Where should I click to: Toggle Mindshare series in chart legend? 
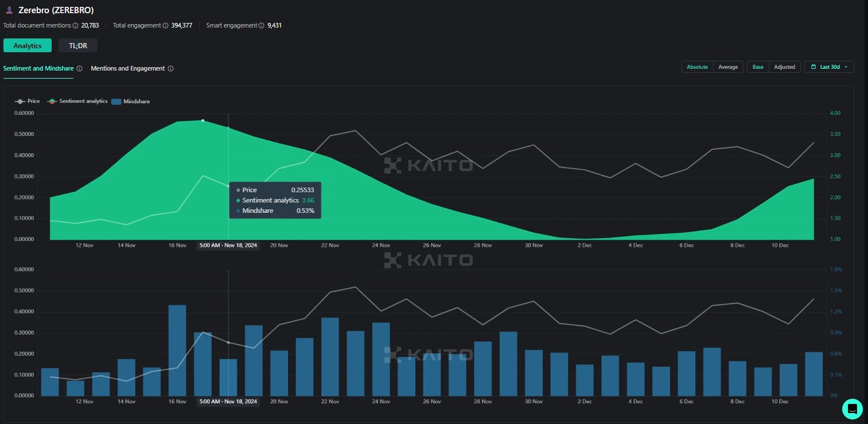(x=131, y=102)
